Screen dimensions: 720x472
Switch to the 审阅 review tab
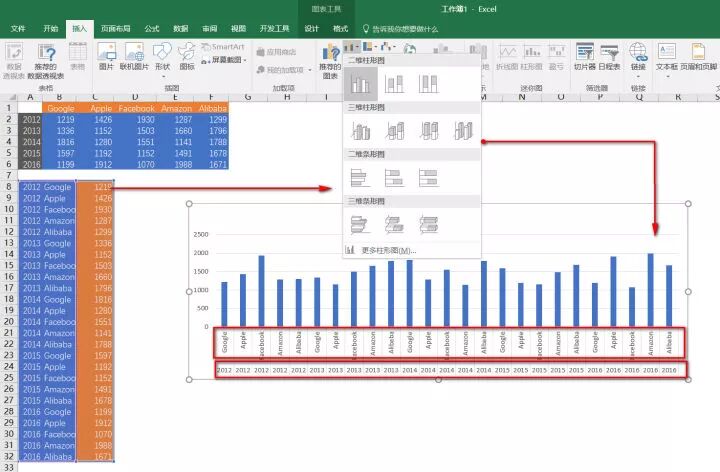point(209,28)
